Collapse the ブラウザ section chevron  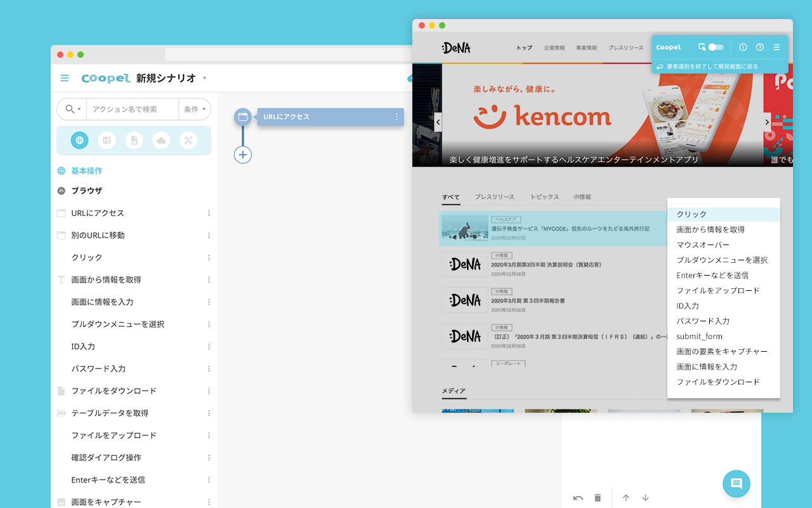coord(62,190)
